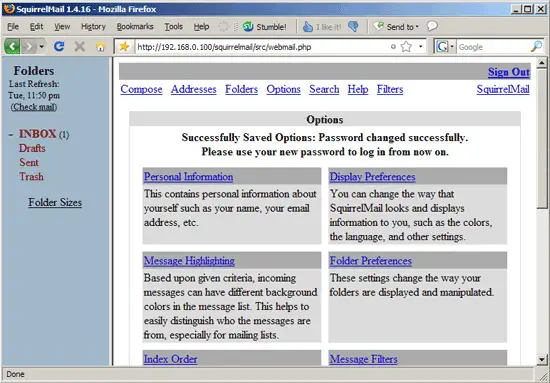Screen dimensions: 550x383
Task: Click the thumbs-down dislike icon
Action: click(x=353, y=26)
